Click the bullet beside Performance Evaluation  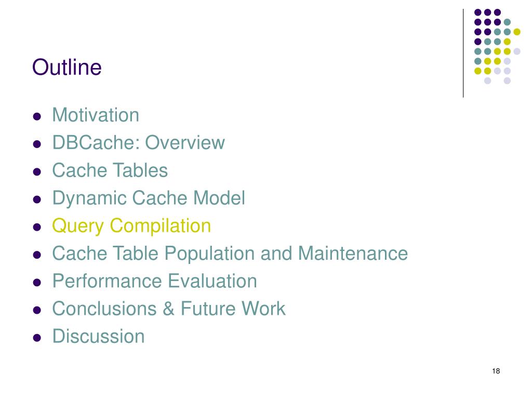[37, 283]
